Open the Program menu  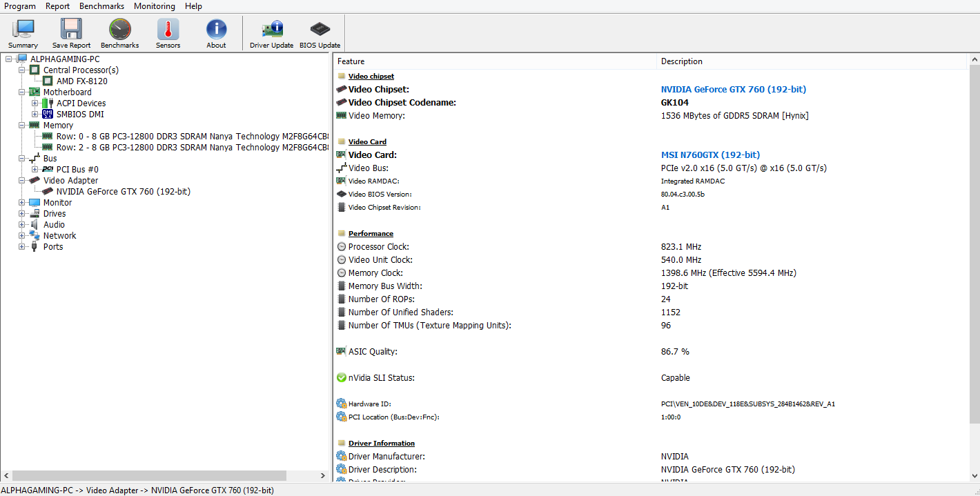tap(20, 6)
